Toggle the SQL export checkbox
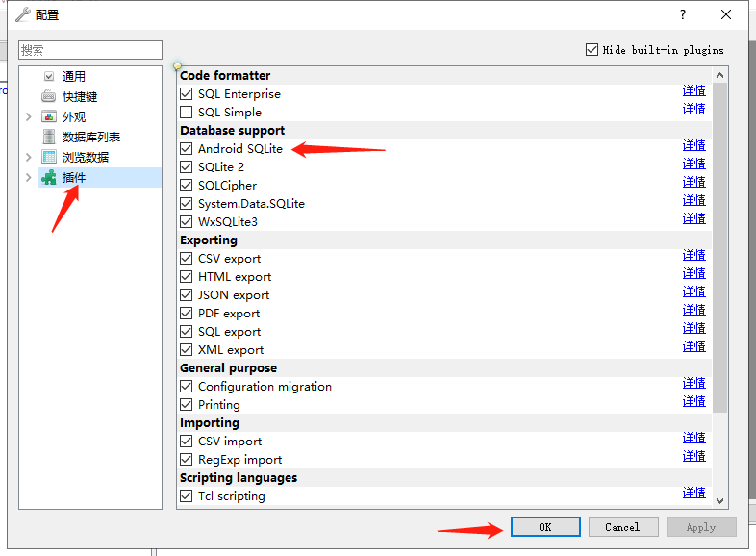The height and width of the screenshot is (556, 756). pos(186,332)
